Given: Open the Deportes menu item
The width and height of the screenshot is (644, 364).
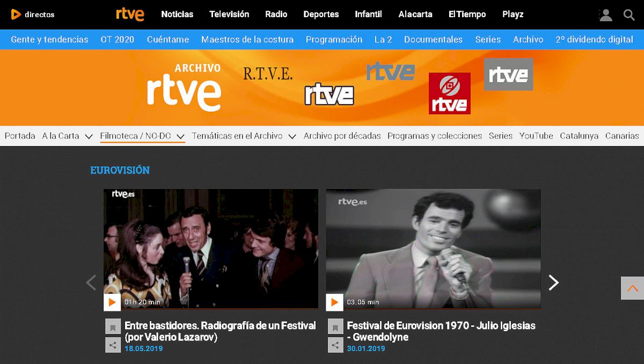Looking at the screenshot, I should point(321,14).
